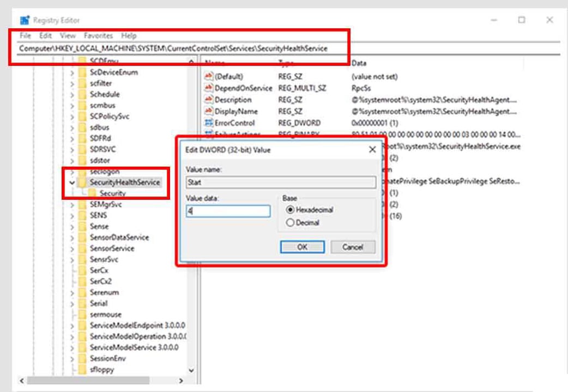Close the Edit DWORD dialog with X
This screenshot has width=568, height=392.
[372, 150]
